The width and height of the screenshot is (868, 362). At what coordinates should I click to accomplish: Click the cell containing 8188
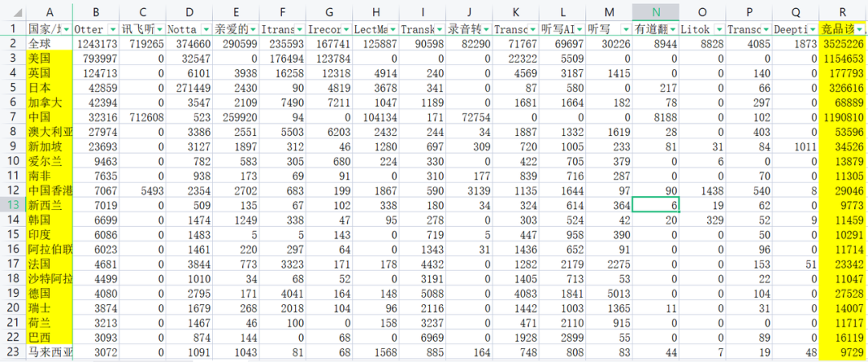click(656, 117)
